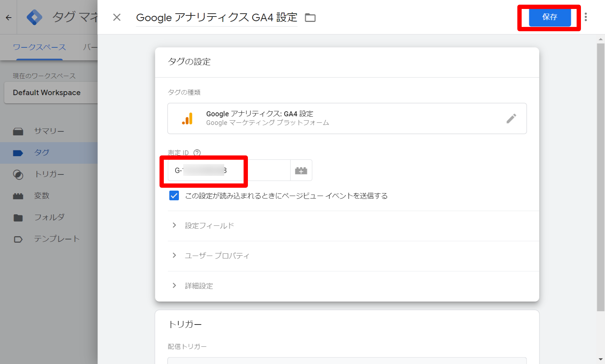Open the three-dot more options menu
This screenshot has height=364, width=605.
(586, 17)
